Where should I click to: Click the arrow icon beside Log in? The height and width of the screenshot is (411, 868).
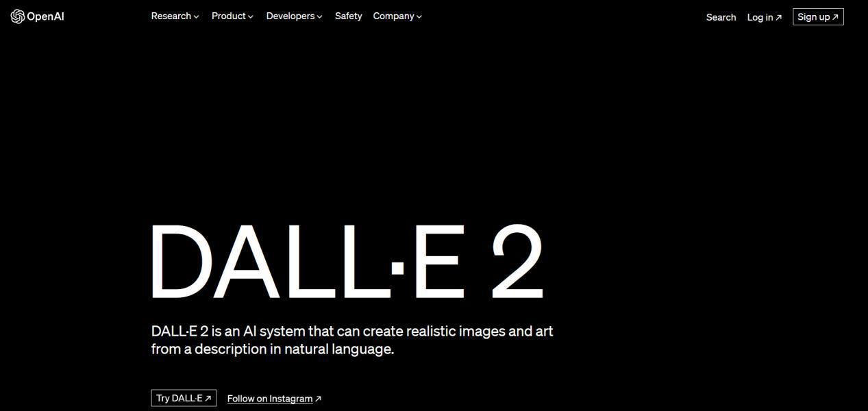[x=778, y=18]
